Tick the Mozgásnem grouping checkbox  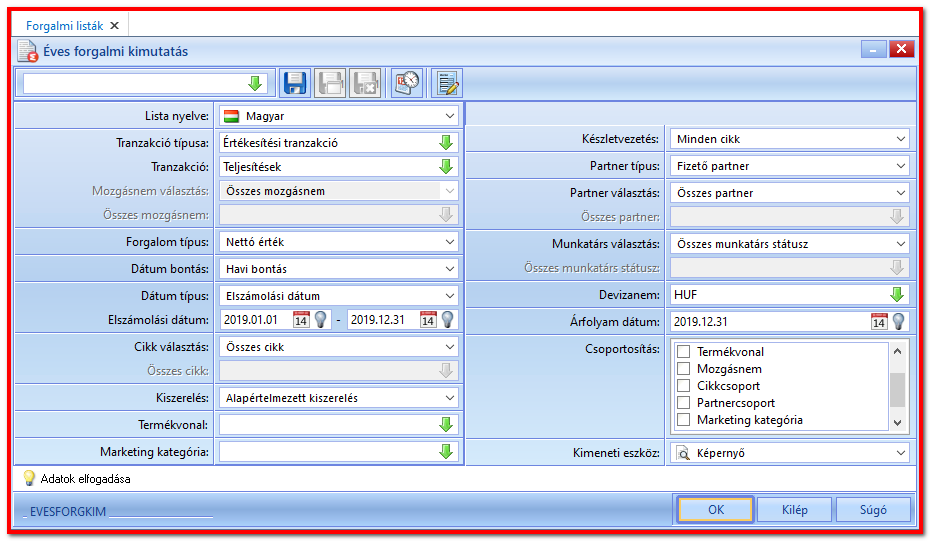point(684,368)
